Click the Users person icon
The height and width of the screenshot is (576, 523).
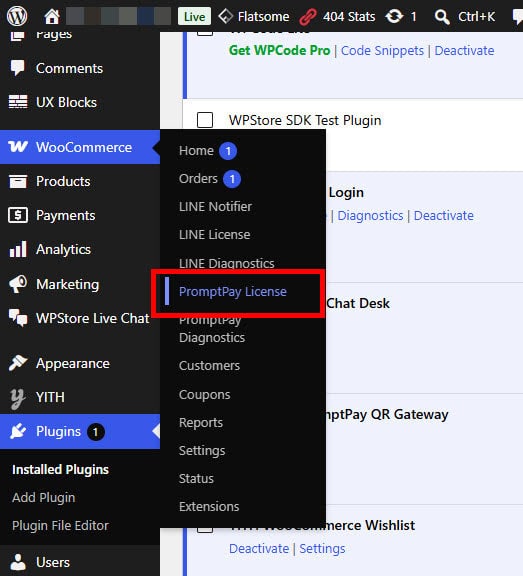tap(18, 562)
